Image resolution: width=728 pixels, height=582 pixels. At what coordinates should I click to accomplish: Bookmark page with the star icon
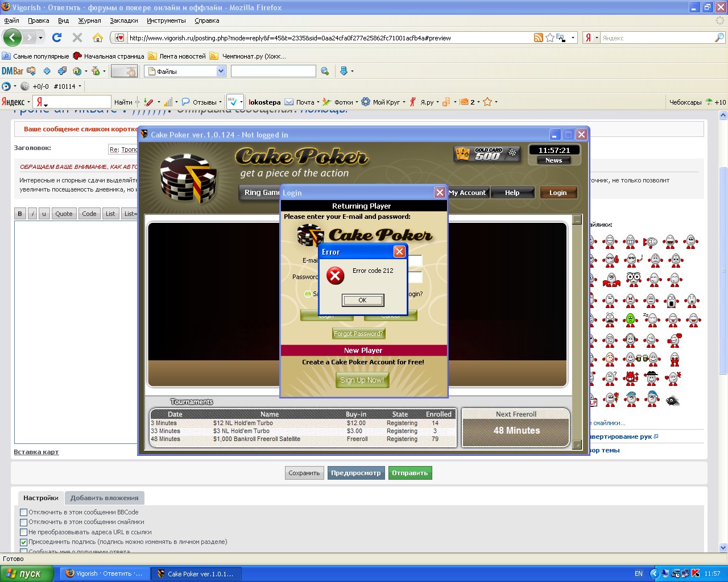[550, 38]
